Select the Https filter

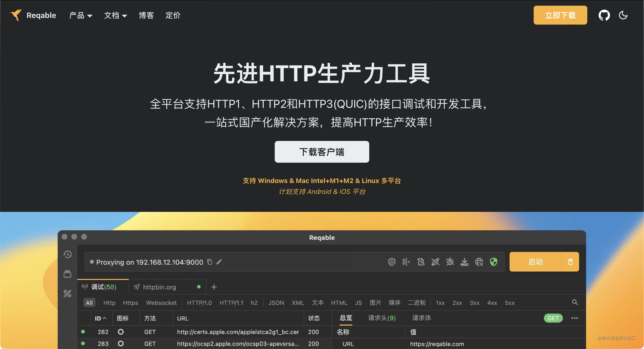coord(130,303)
